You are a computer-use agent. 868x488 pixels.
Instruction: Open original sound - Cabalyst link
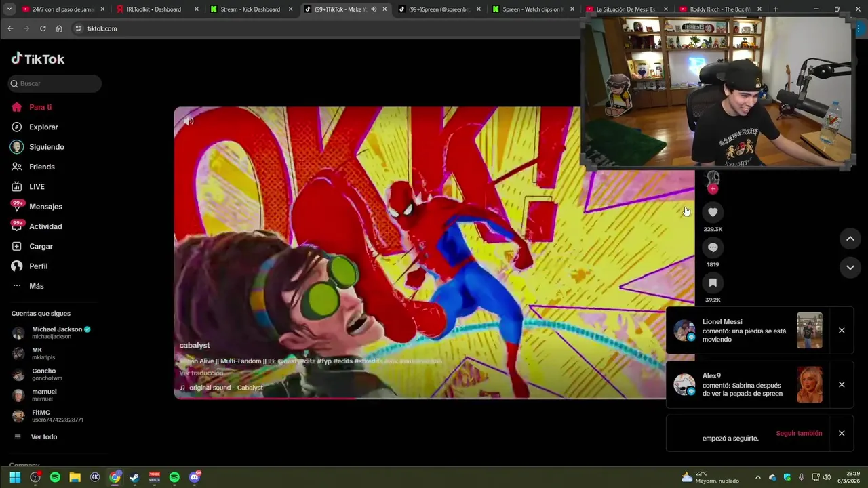pos(221,388)
